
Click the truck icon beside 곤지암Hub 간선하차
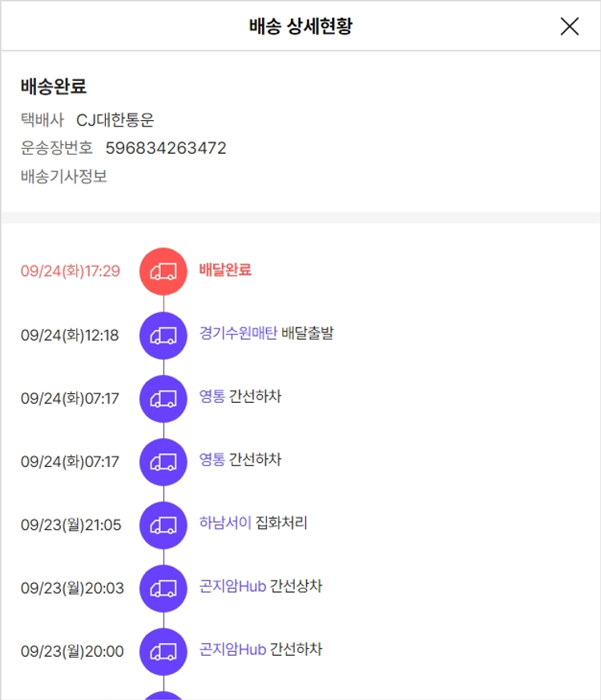pos(163,651)
